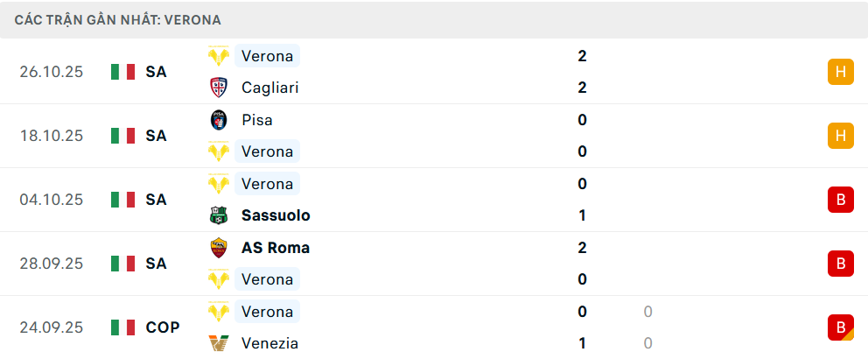Open the AS Roma team link
868x359 pixels.
tap(276, 248)
